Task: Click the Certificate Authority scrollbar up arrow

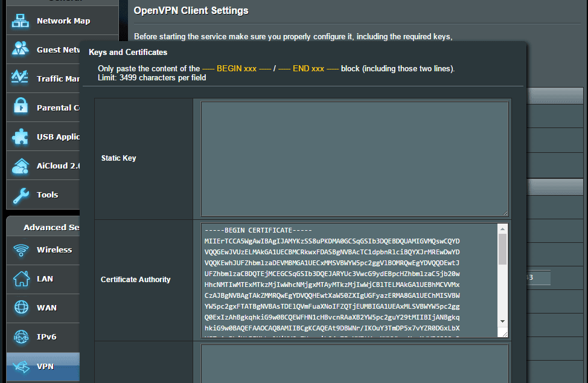Action: (x=502, y=229)
